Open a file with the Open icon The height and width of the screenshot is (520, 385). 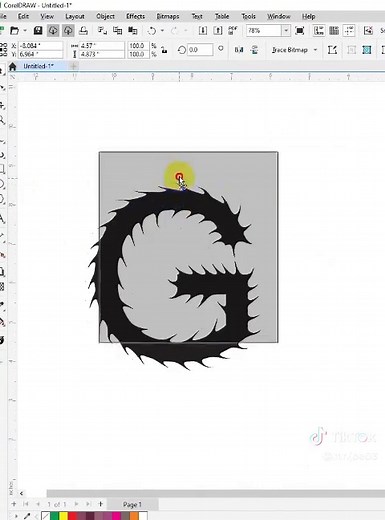[14, 31]
